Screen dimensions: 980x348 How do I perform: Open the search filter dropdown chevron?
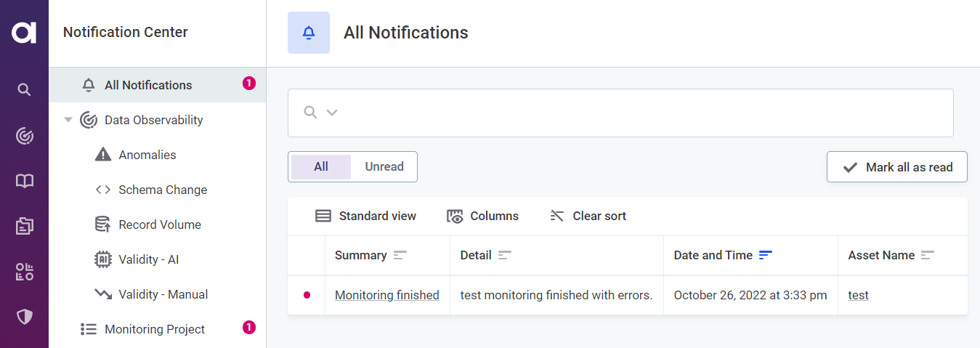332,113
